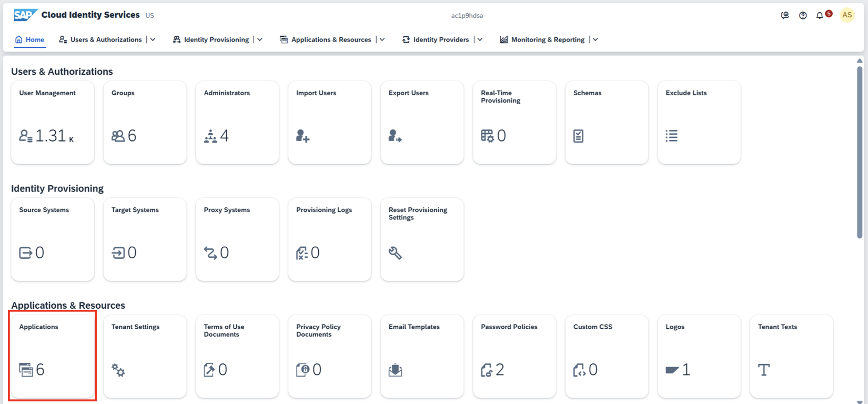The width and height of the screenshot is (868, 404).
Task: Open the help question mark icon
Action: tap(803, 16)
